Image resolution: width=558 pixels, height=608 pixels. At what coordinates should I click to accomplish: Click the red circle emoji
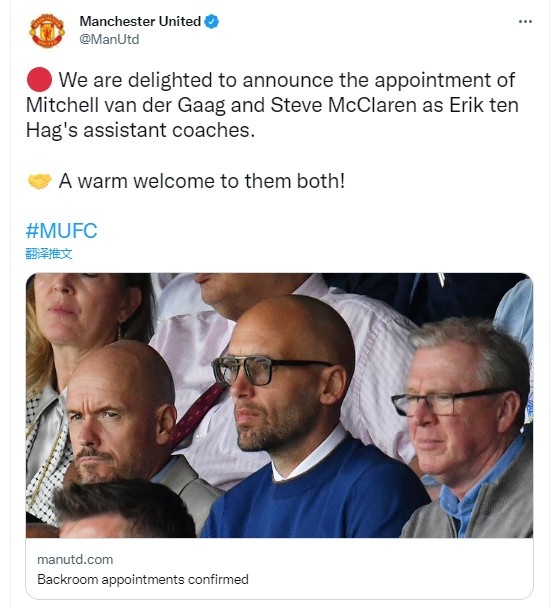pos(39,79)
